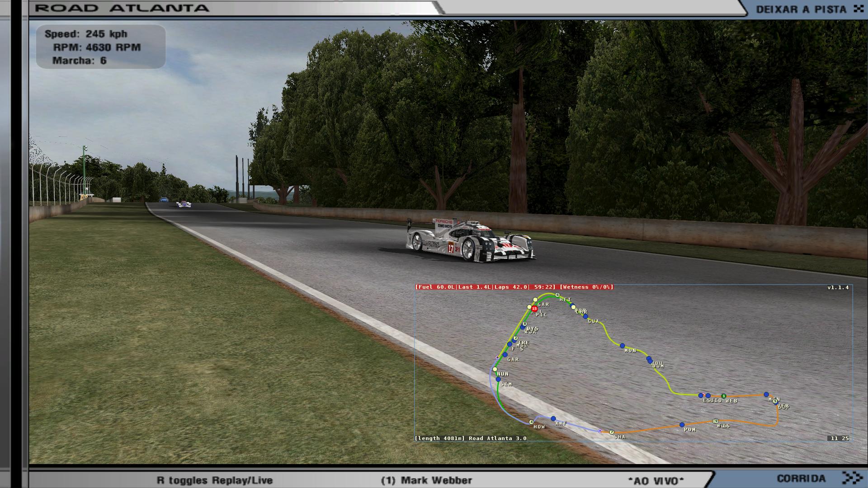This screenshot has width=868, height=488.
Task: Click the number 4 marker near HOW
Action: (x=531, y=422)
